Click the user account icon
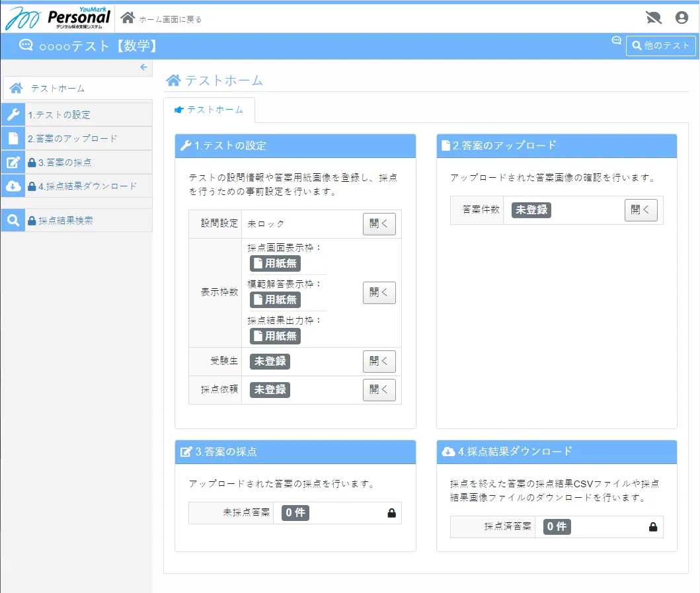The image size is (700, 593). [x=681, y=18]
